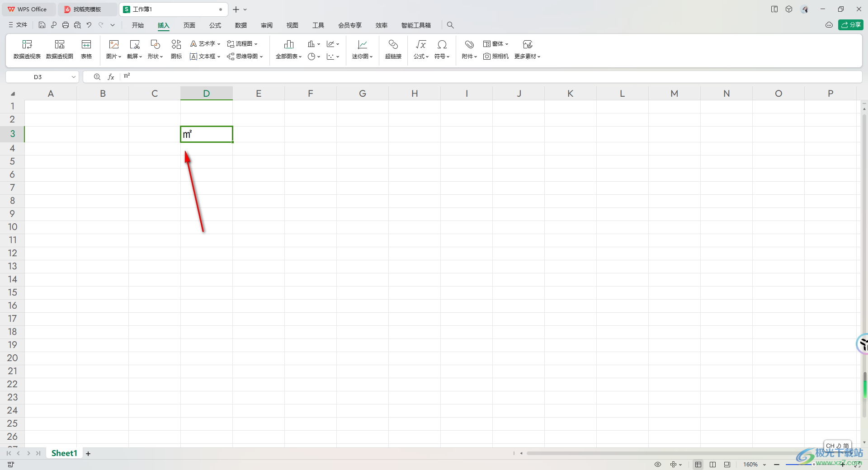The image size is (868, 470).
Task: Select the Sheet1 tab
Action: [x=64, y=453]
